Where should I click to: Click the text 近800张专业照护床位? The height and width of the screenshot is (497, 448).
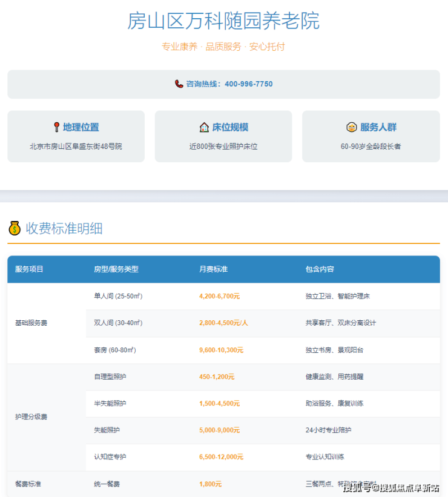click(223, 146)
